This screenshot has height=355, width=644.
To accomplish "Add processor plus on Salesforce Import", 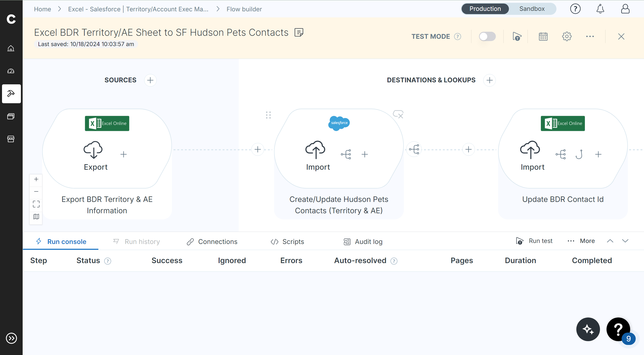I will [365, 154].
